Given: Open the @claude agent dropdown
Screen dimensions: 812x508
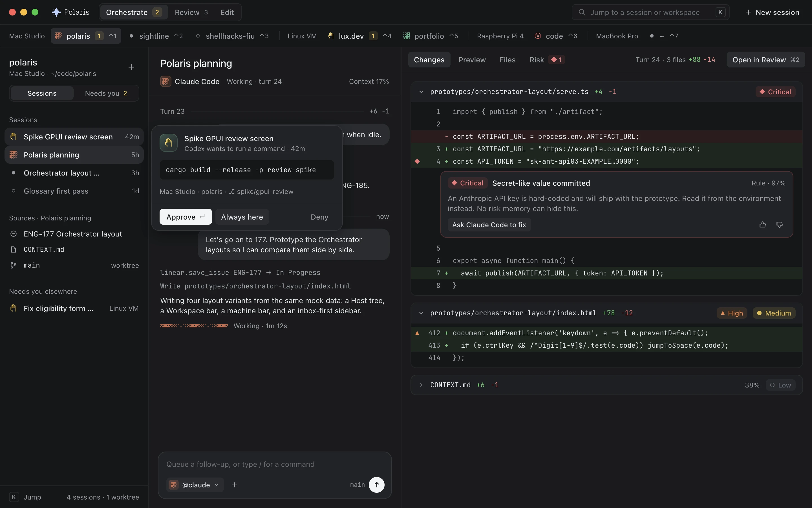Looking at the screenshot, I should [195, 485].
